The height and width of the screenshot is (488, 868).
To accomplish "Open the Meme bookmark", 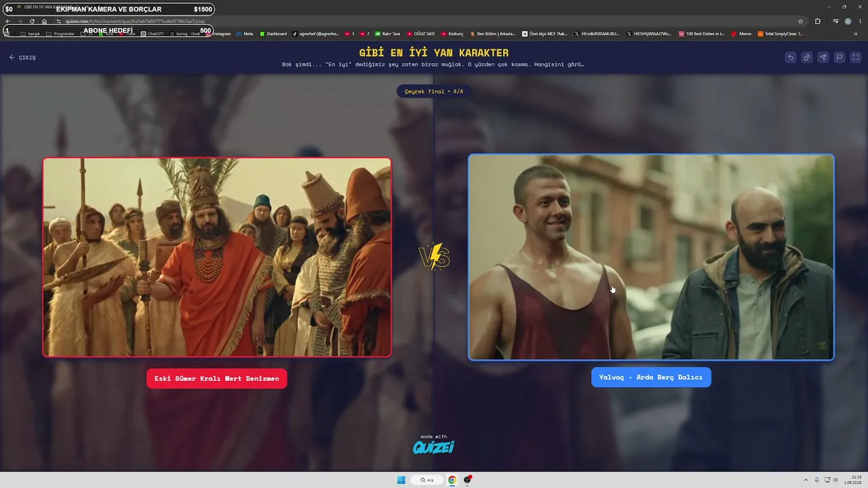I will [741, 34].
